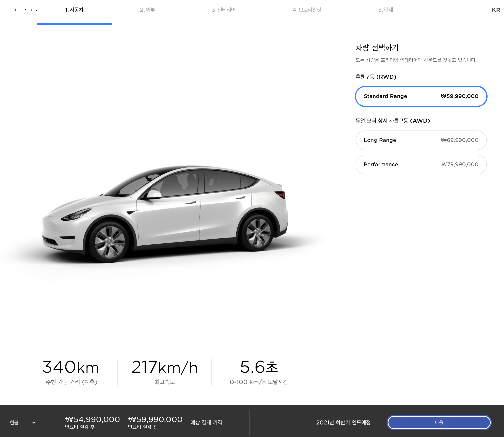The width and height of the screenshot is (504, 437).
Task: Click the 예상 결제 가격 link
Action: (x=206, y=422)
